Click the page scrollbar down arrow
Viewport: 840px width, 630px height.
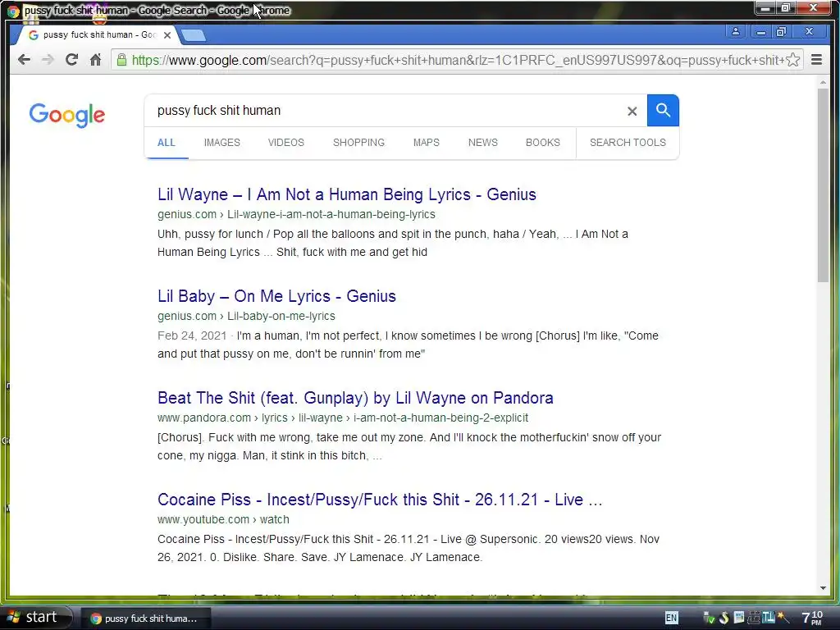coord(823,588)
